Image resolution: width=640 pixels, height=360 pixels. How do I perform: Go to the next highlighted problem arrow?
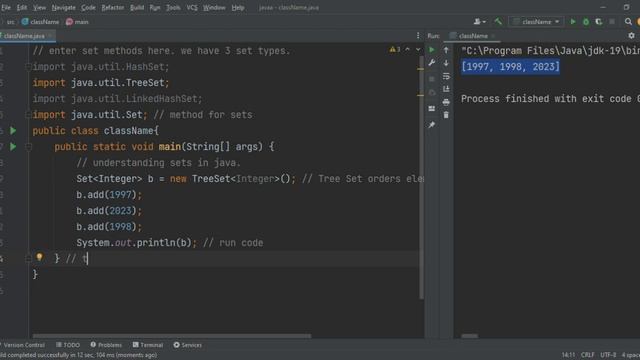point(418,49)
